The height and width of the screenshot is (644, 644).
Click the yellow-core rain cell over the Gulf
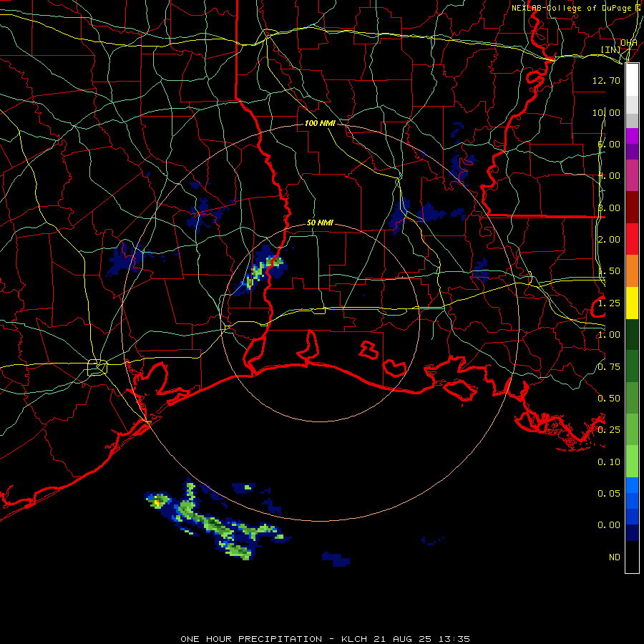(x=157, y=502)
